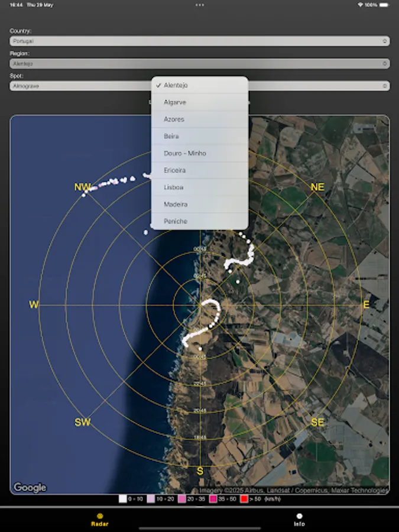
Task: Click the Region dropdown chevron arrows
Action: pos(384,63)
